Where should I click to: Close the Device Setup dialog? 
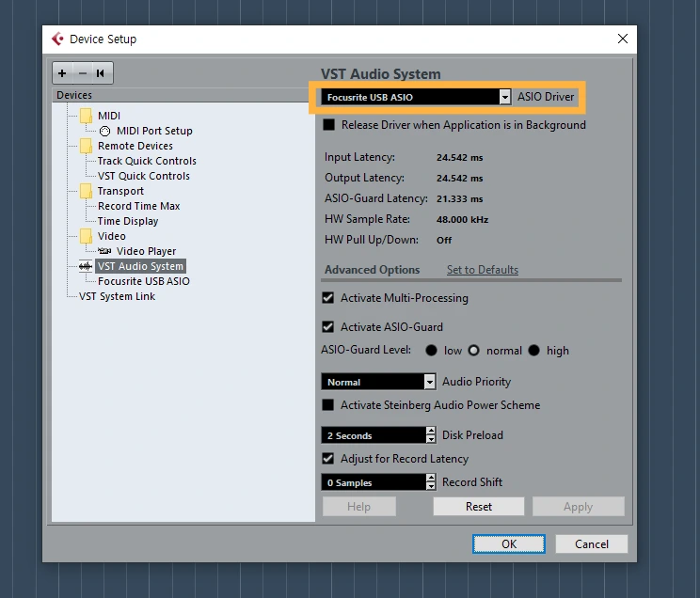[623, 39]
